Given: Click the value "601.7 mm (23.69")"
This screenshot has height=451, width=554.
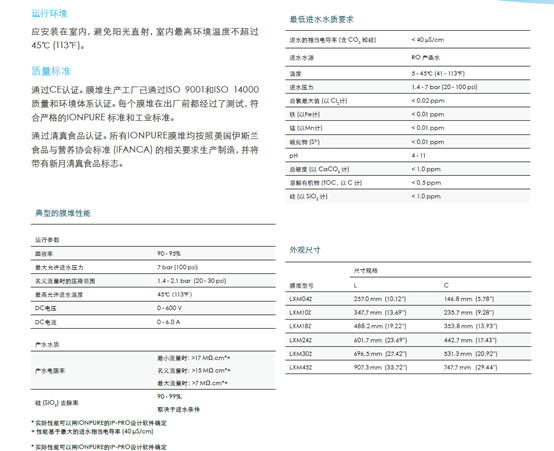Looking at the screenshot, I should [x=381, y=340].
